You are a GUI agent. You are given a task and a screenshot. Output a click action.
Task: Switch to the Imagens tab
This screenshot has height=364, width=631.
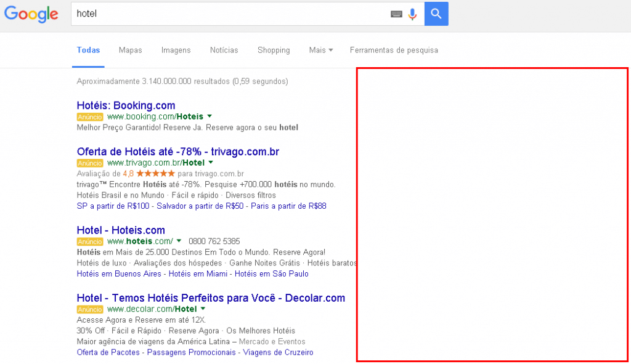click(176, 50)
